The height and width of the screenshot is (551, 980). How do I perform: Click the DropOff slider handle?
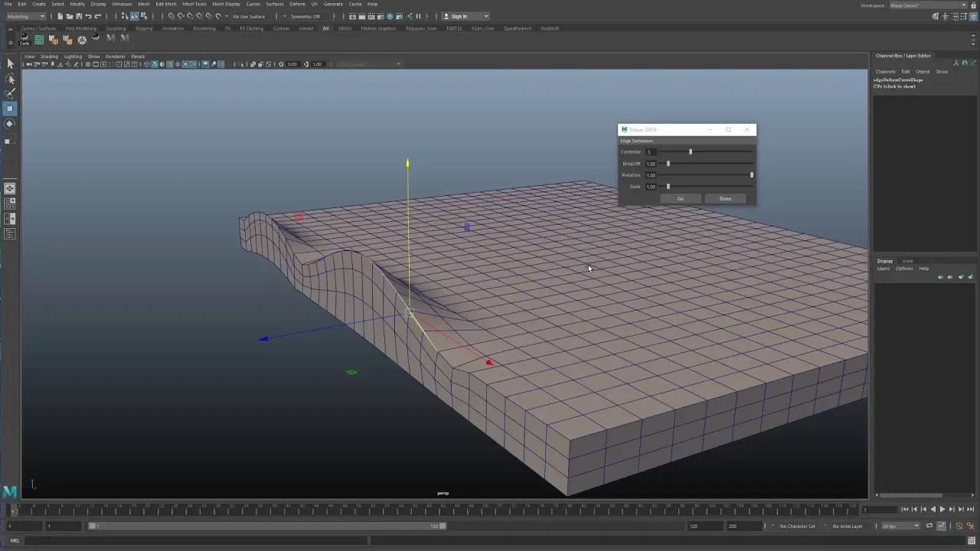668,164
